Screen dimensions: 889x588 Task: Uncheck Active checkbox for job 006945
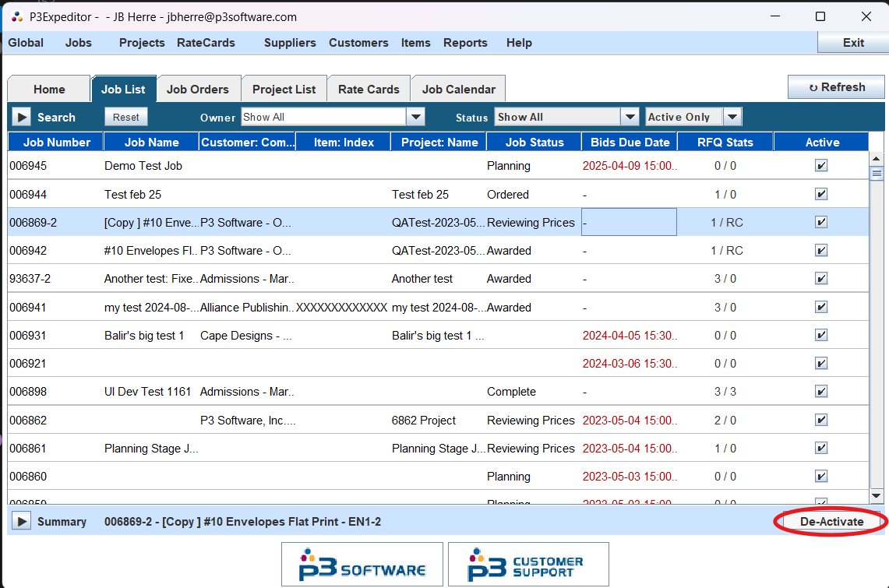(821, 166)
